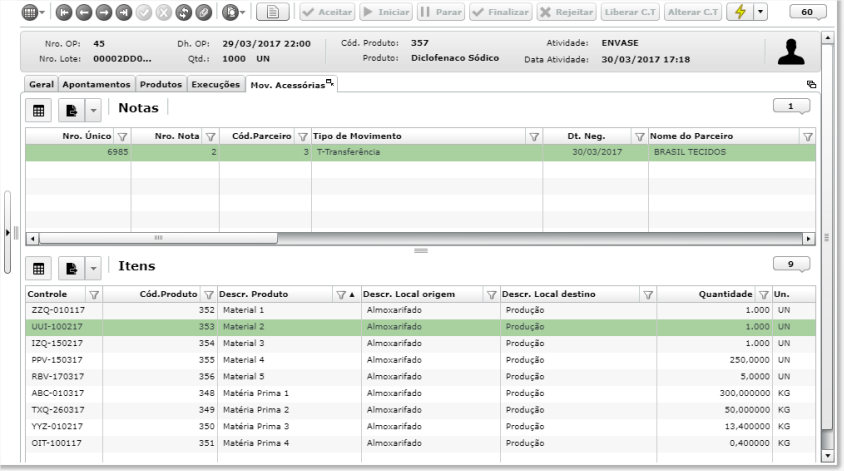Filter the Tipo de Movimento column
This screenshot has height=471, width=844.
pyautogui.click(x=534, y=137)
